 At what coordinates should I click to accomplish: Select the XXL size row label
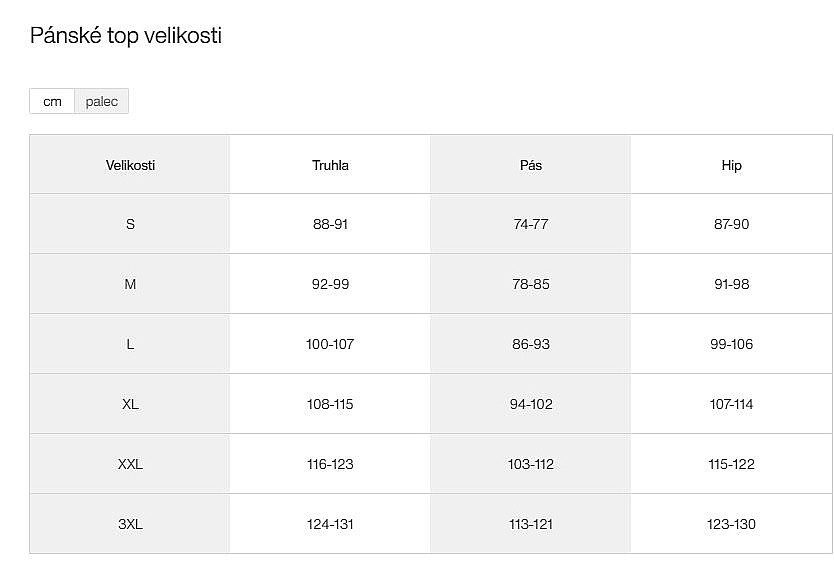[x=130, y=464]
